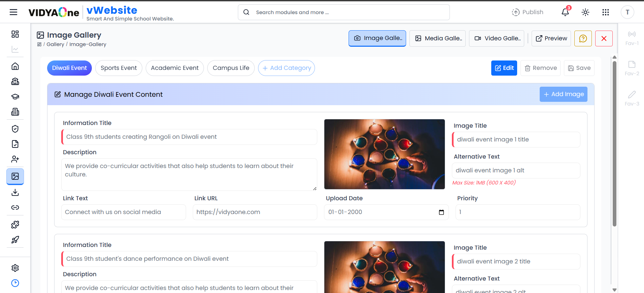Open the downloads sidebar icon
The image size is (644, 293).
pos(15,192)
